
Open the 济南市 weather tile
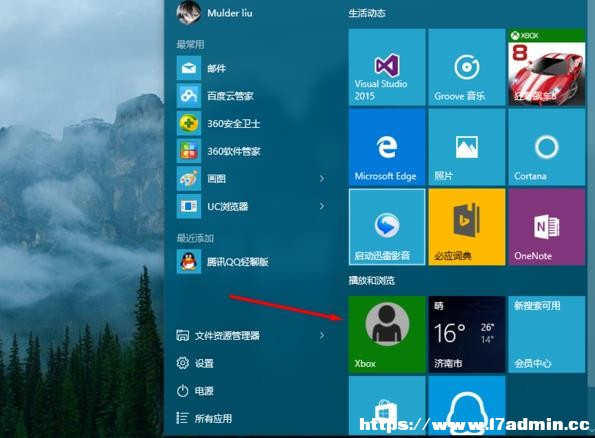click(467, 334)
